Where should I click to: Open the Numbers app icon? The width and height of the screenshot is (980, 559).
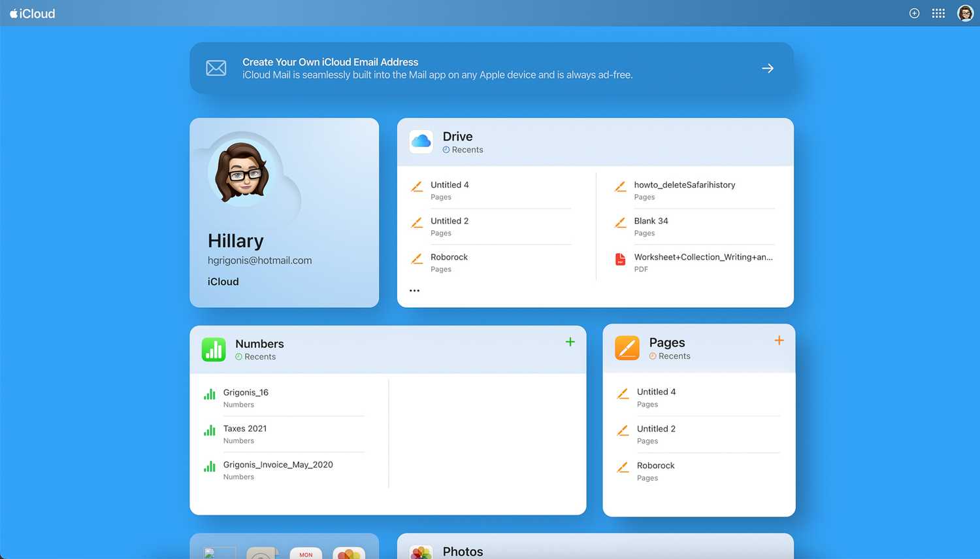(x=214, y=350)
